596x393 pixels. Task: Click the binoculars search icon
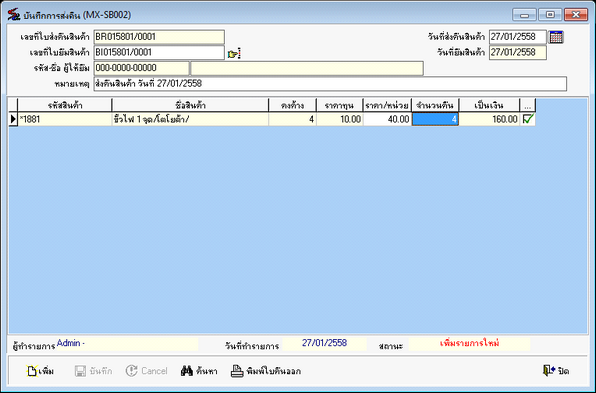tap(187, 371)
